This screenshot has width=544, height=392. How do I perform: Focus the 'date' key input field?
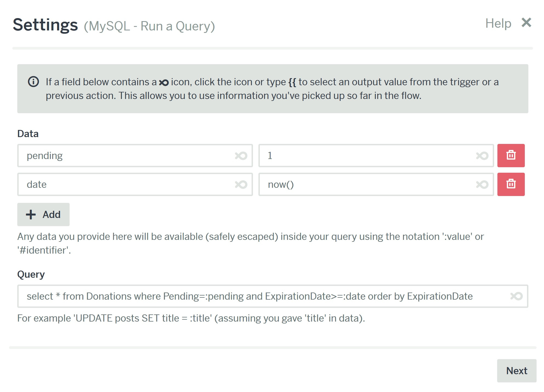pyautogui.click(x=135, y=184)
